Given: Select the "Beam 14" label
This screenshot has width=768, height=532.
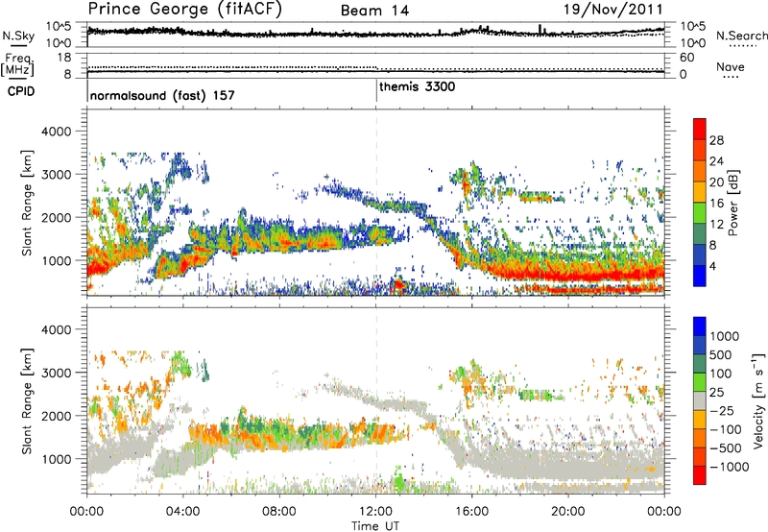Looking at the screenshot, I should click(x=374, y=11).
